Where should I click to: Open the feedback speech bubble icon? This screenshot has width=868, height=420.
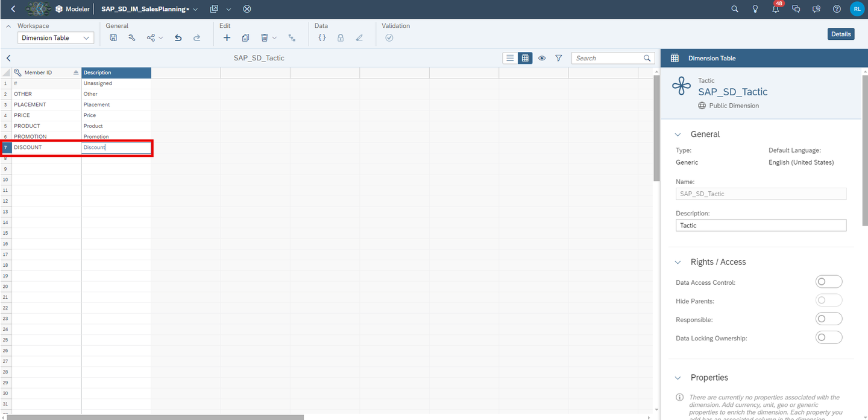coord(816,9)
